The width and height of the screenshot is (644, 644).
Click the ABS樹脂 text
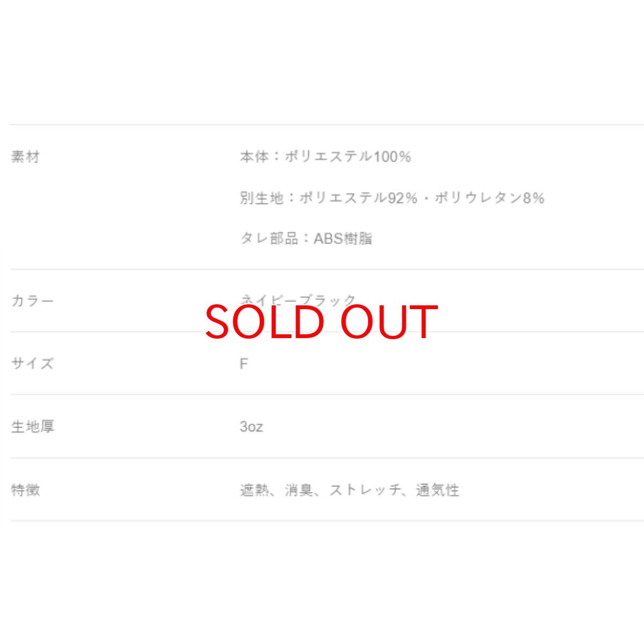coord(343,239)
